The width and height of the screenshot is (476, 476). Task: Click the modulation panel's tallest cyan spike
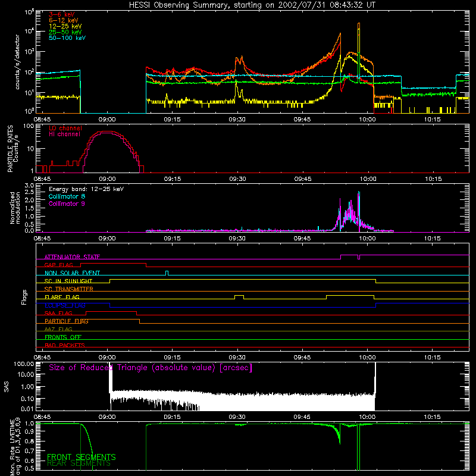point(359,192)
